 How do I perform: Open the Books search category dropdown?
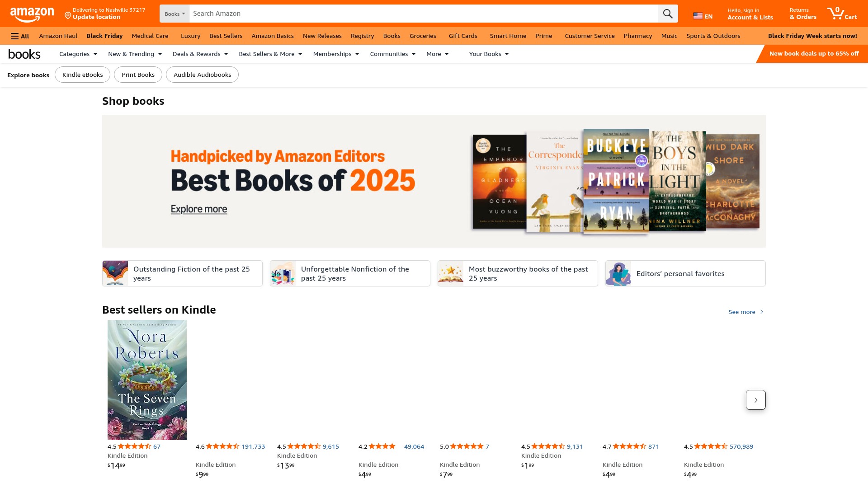click(175, 14)
